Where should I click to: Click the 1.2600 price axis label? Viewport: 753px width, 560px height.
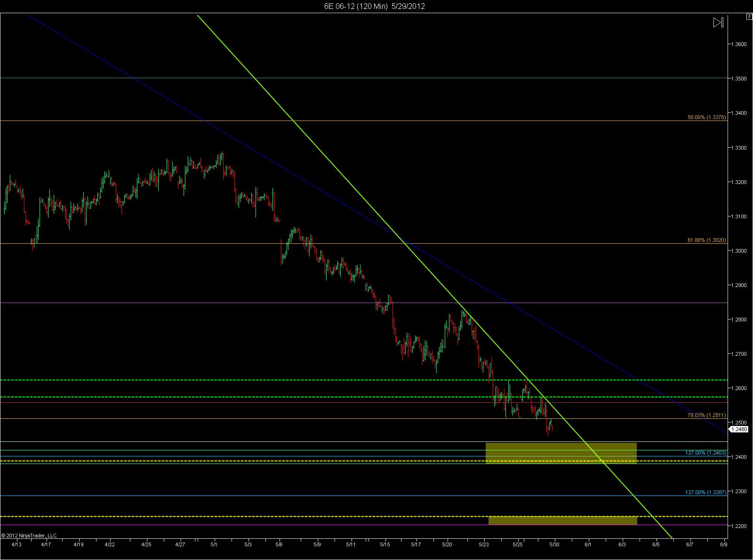738,388
